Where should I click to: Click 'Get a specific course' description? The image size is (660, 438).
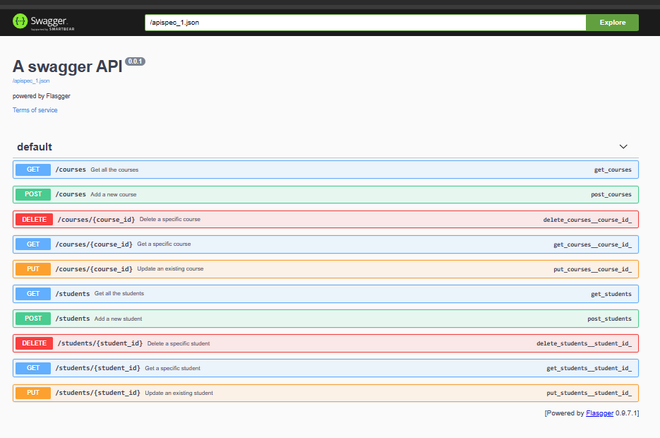[x=164, y=244]
